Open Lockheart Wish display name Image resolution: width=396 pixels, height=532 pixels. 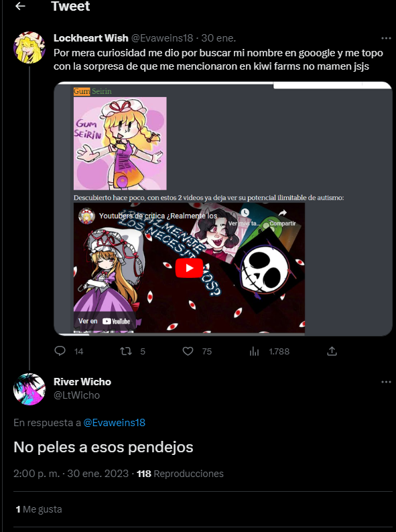[91, 38]
